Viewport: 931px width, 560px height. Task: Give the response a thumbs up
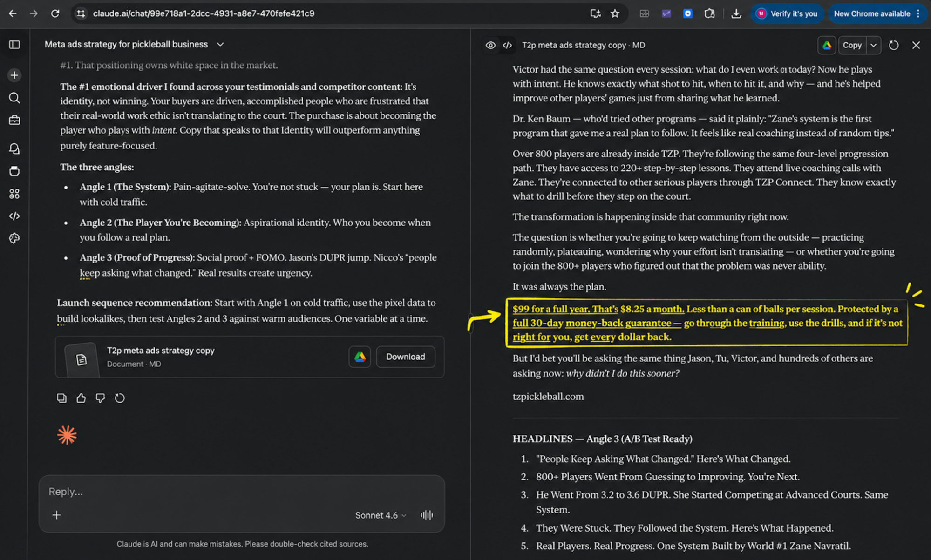81,398
